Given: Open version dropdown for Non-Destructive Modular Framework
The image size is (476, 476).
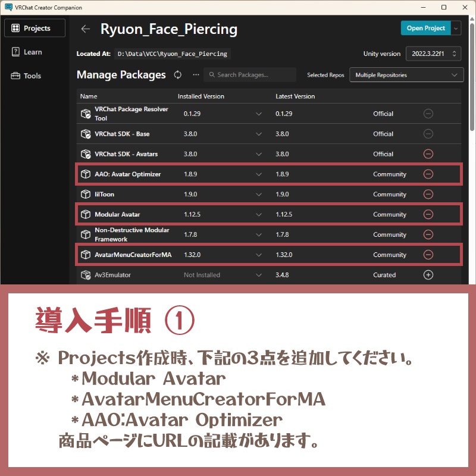Looking at the screenshot, I should (259, 234).
